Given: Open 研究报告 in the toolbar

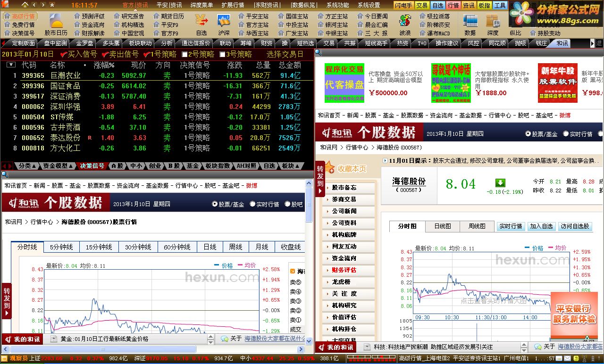Looking at the screenshot, I should pos(129,16).
